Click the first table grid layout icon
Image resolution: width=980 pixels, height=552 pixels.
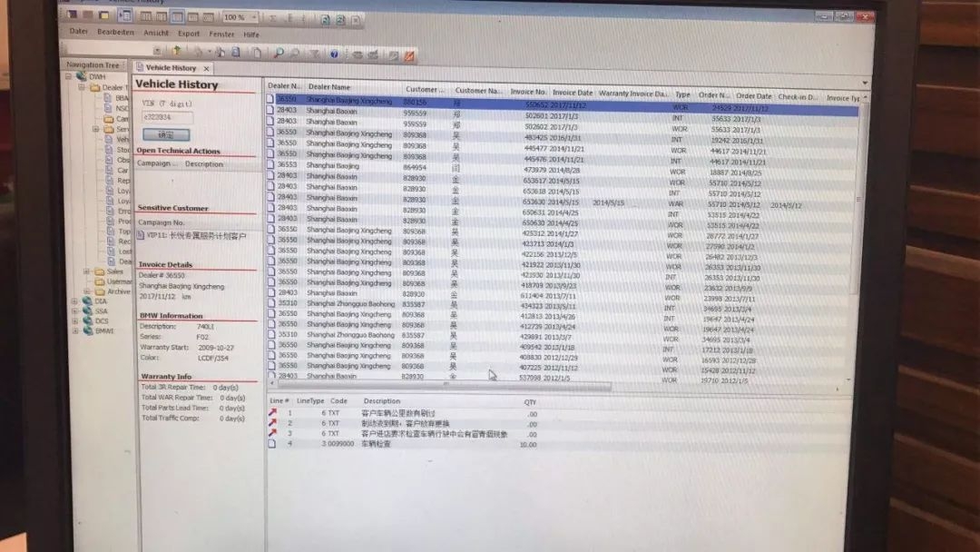[x=145, y=15]
